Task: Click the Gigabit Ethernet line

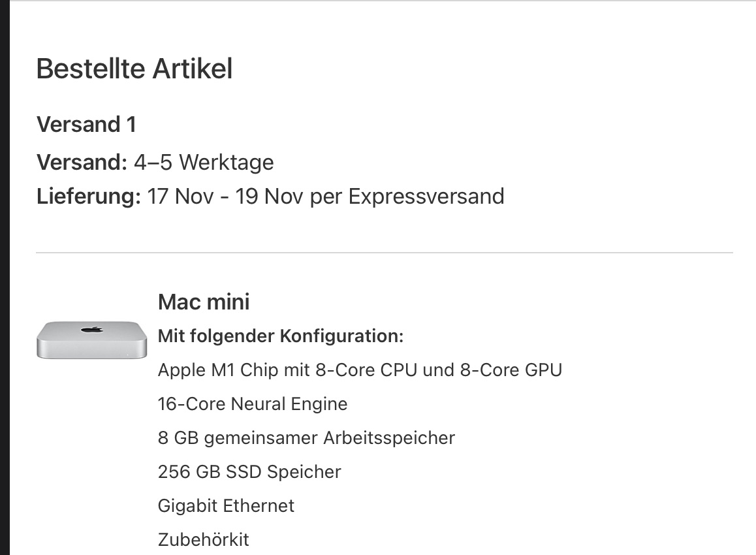Action: pos(226,506)
